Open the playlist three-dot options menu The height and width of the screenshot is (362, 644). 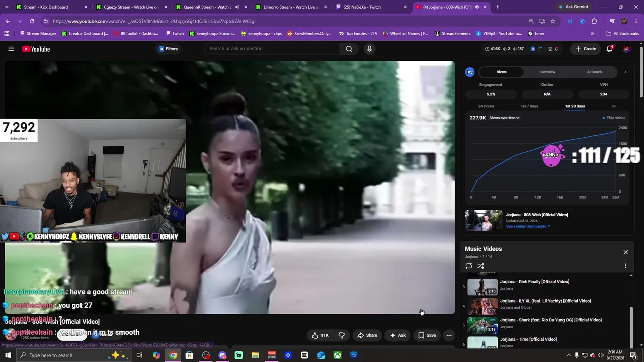626,266
